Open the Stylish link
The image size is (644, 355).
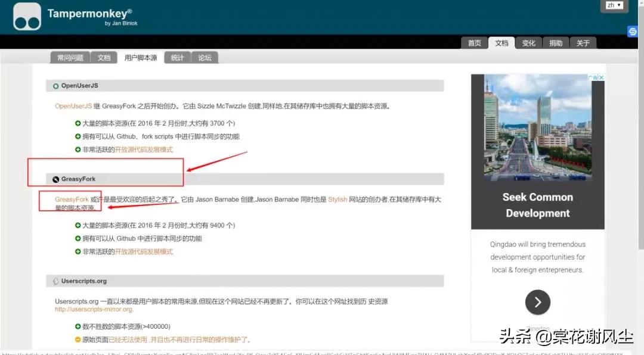pyautogui.click(x=338, y=200)
